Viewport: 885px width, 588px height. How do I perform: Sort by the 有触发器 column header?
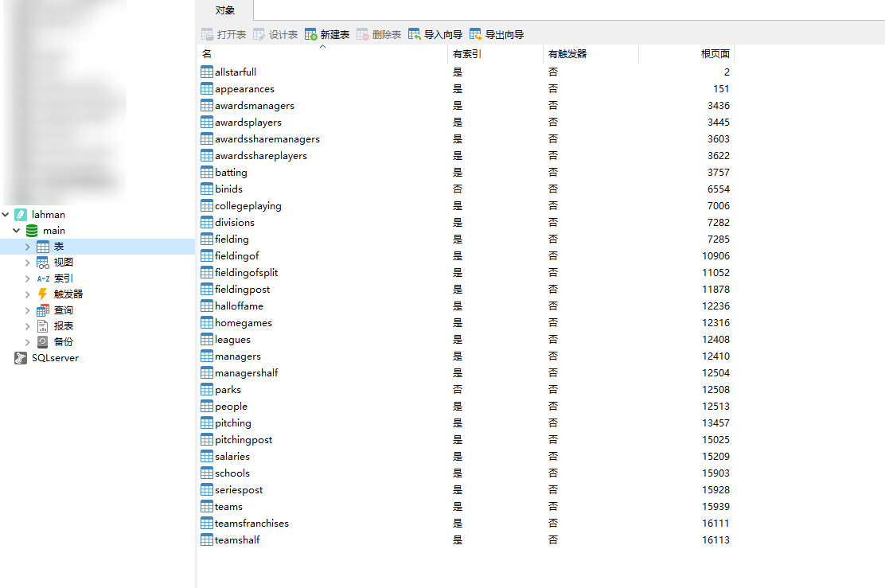(x=591, y=53)
